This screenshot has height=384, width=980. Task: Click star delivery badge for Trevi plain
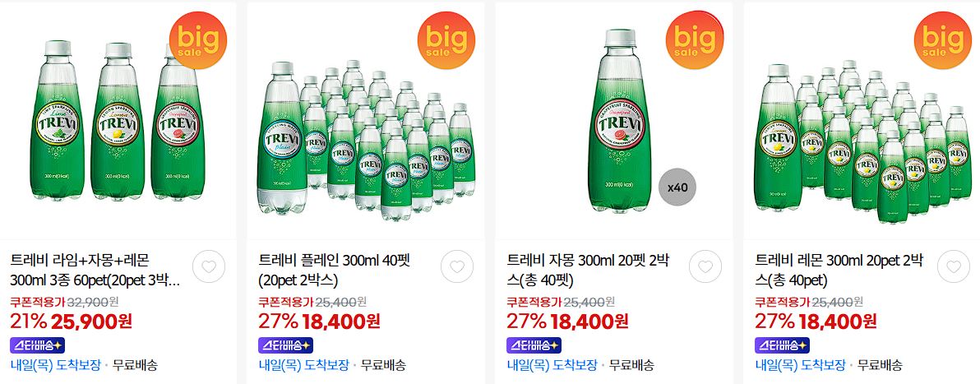click(x=285, y=345)
